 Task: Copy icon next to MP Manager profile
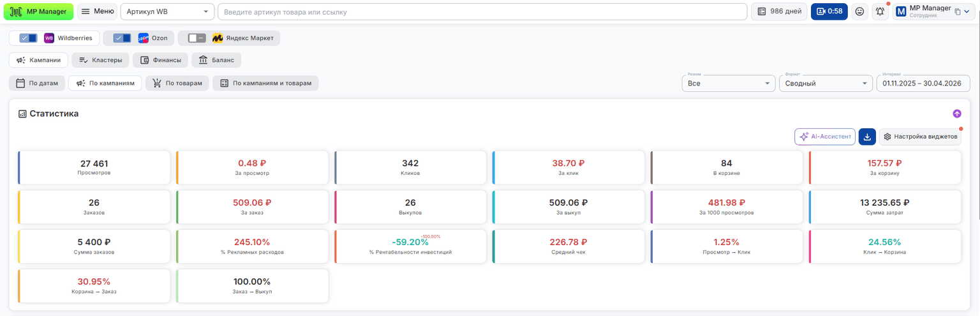(957, 11)
